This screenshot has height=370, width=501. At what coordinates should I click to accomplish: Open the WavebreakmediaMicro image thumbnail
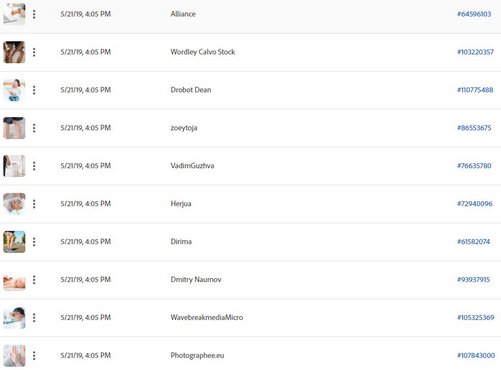(14, 318)
